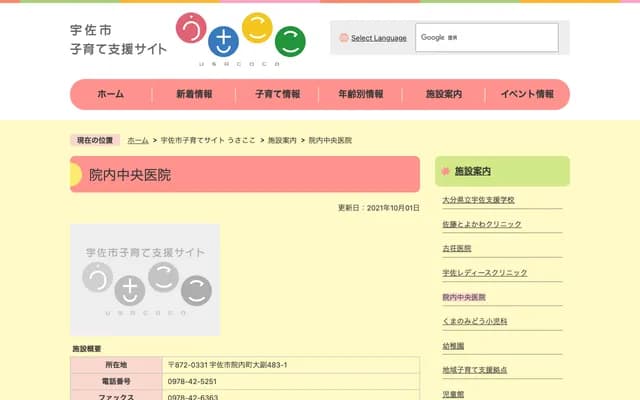Select 地域子育て支援拠点 in the sidebar
This screenshot has width=640, height=400.
pyautogui.click(x=474, y=370)
